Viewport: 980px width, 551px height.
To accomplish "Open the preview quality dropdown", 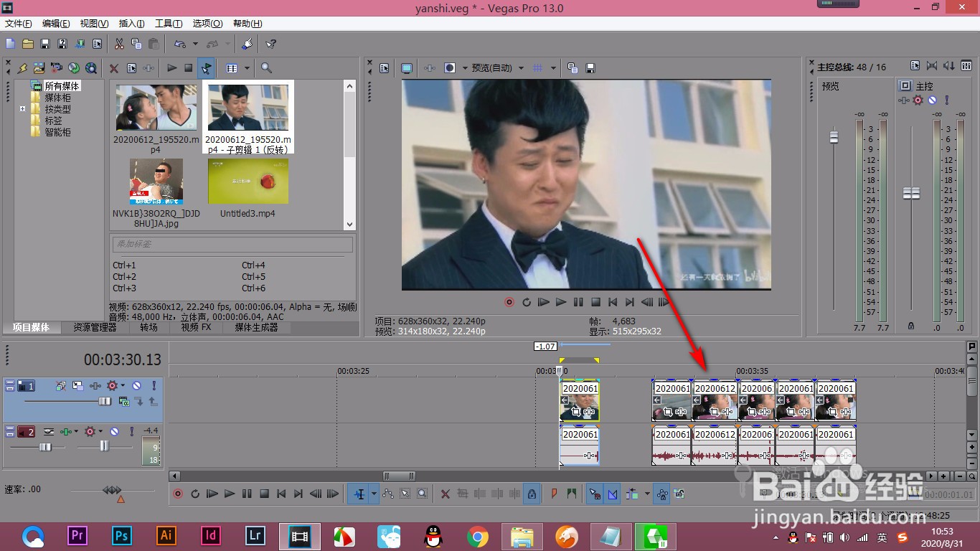I will click(x=521, y=68).
